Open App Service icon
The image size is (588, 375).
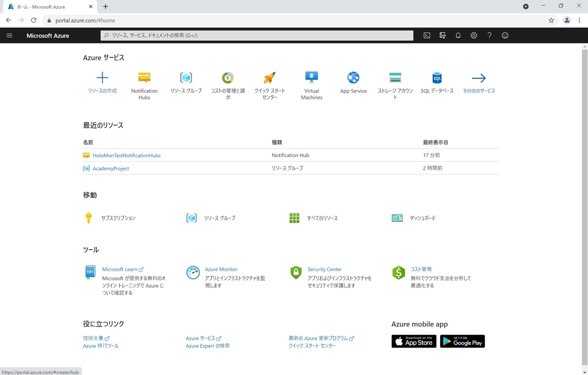tap(353, 77)
